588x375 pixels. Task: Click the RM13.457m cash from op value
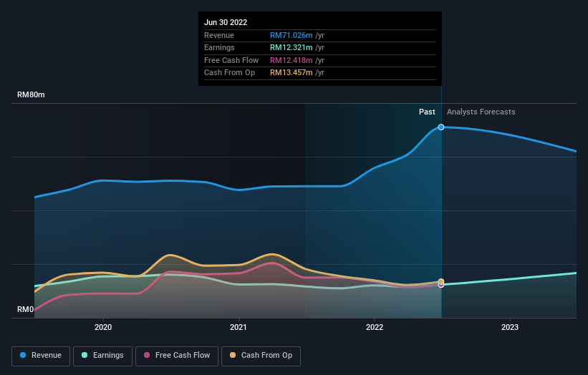(x=291, y=73)
